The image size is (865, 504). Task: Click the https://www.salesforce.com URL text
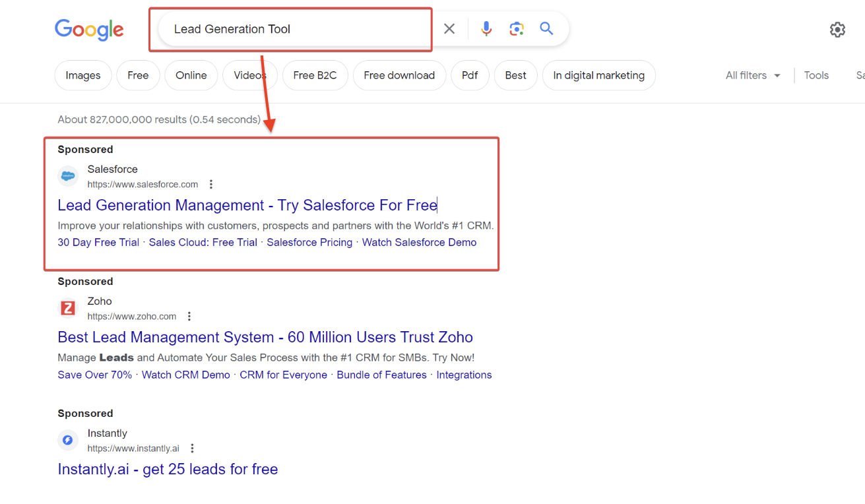143,185
